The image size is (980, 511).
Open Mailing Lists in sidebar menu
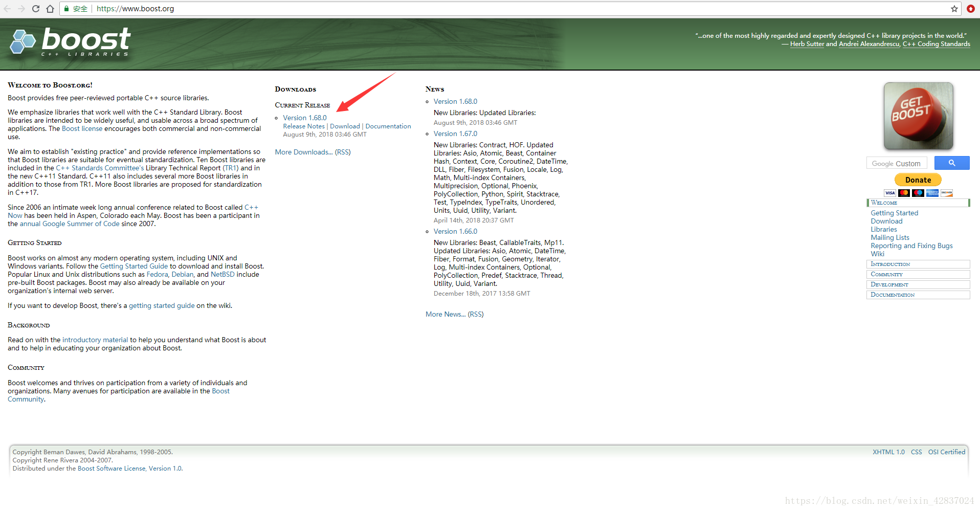click(890, 237)
